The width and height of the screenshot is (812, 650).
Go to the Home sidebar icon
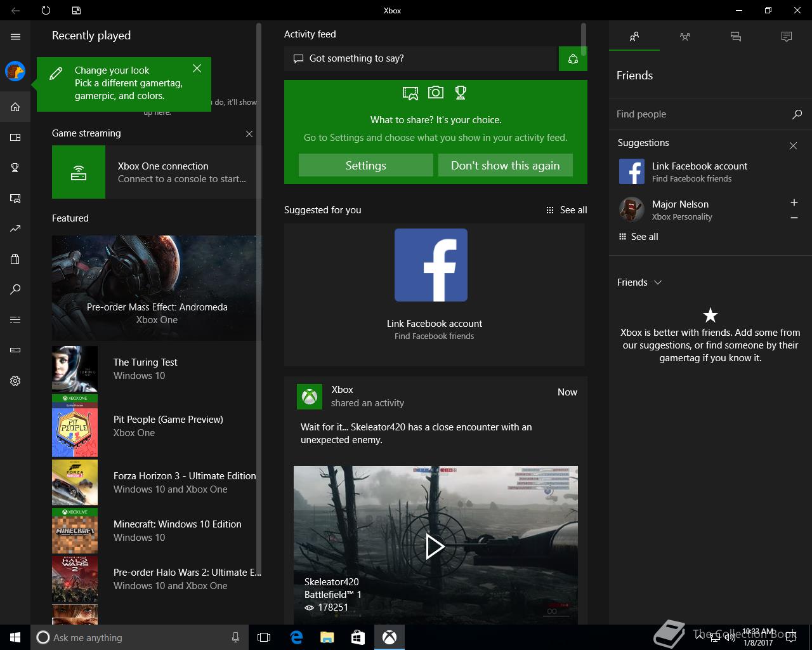[x=15, y=107]
